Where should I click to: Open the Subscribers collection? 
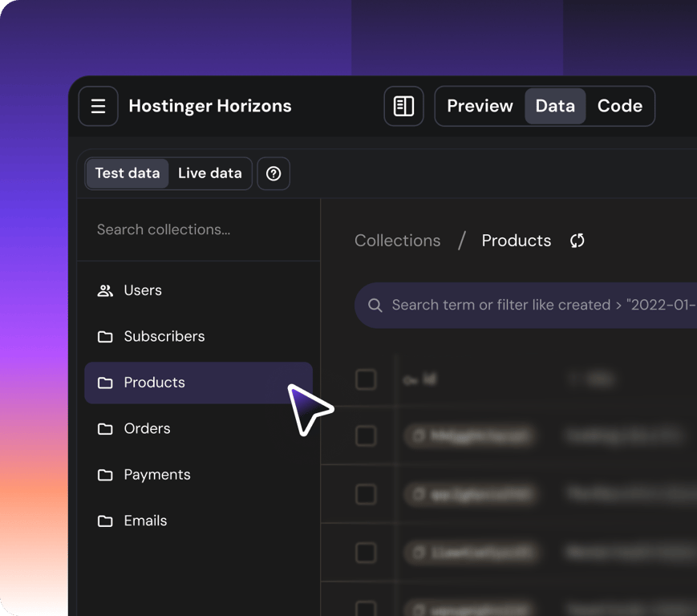(198, 336)
